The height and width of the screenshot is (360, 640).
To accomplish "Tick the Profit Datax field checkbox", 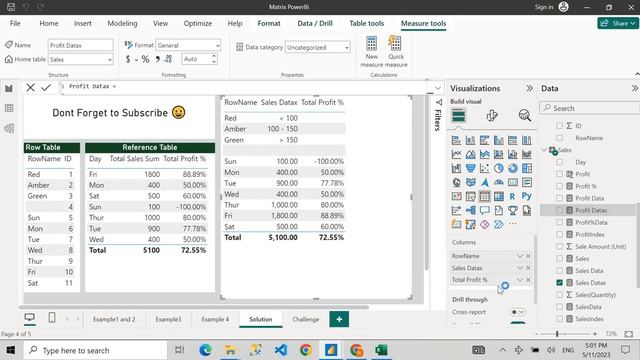I will pyautogui.click(x=560, y=210).
